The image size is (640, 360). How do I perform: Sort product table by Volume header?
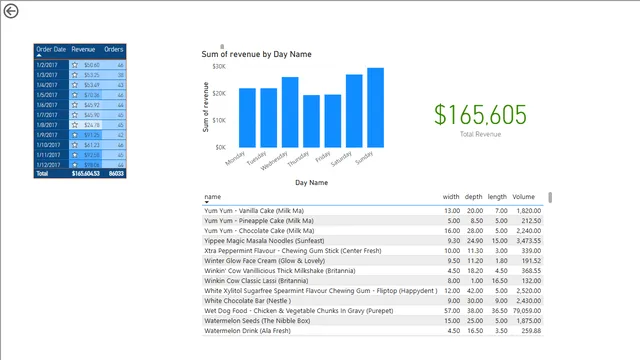coord(524,197)
